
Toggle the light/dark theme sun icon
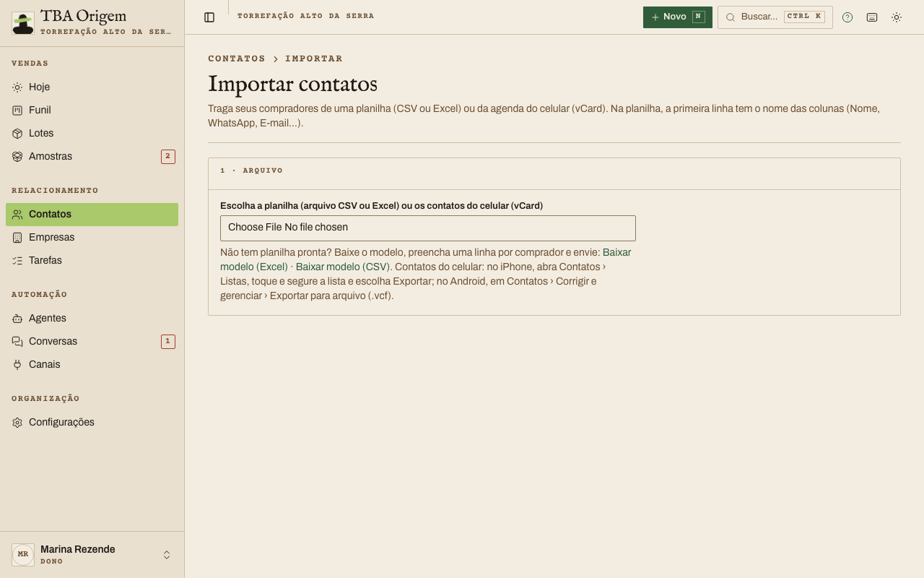pyautogui.click(x=897, y=17)
